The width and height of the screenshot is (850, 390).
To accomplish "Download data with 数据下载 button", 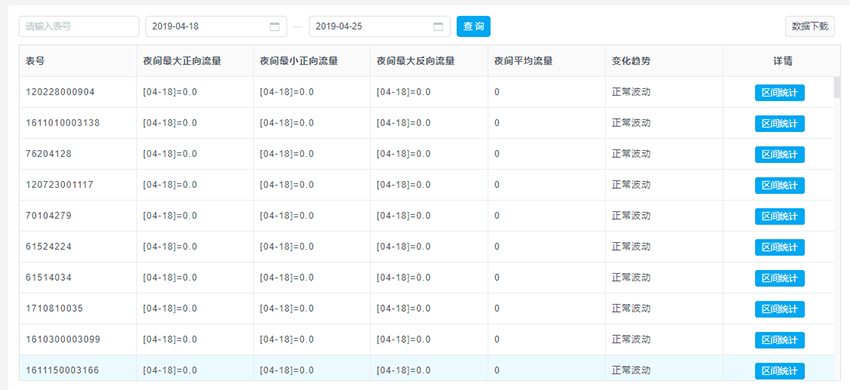I will [x=810, y=27].
